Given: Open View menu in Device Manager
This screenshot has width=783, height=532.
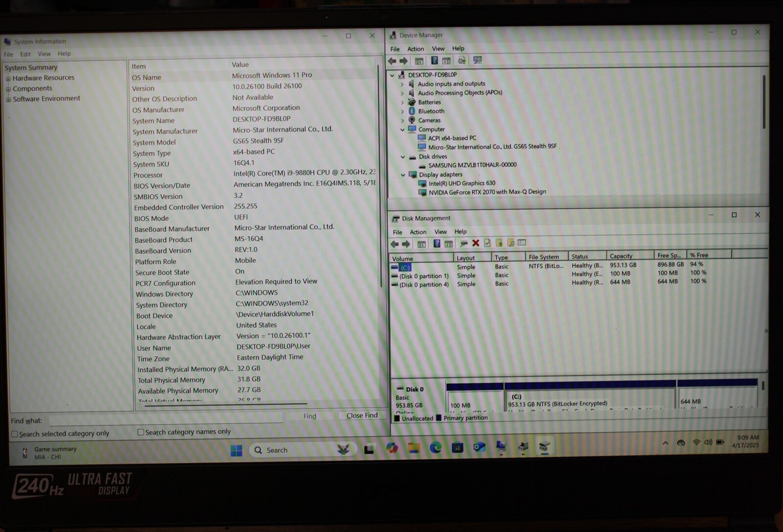Looking at the screenshot, I should [438, 48].
